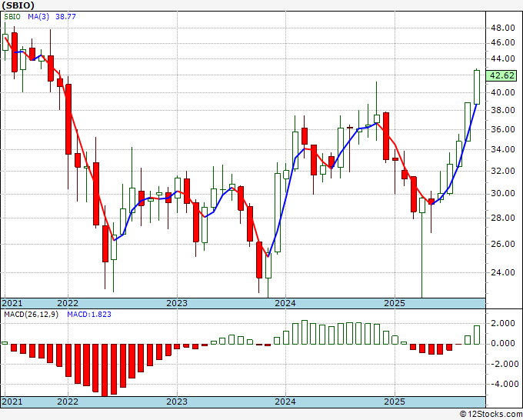Click the 28.00 price axis label
Image resolution: width=523 pixels, height=420 pixels.
tap(503, 218)
